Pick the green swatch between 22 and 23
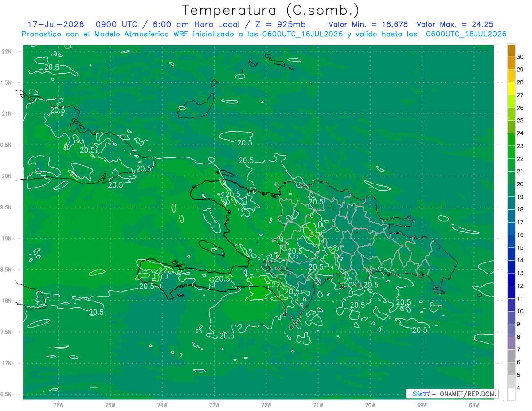Image resolution: width=532 pixels, height=411 pixels. (511, 152)
